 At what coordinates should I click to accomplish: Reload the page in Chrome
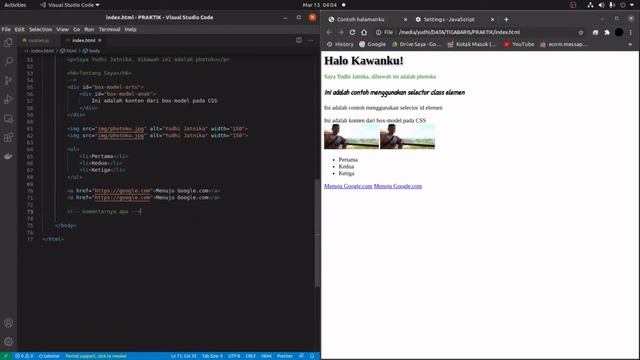click(352, 32)
